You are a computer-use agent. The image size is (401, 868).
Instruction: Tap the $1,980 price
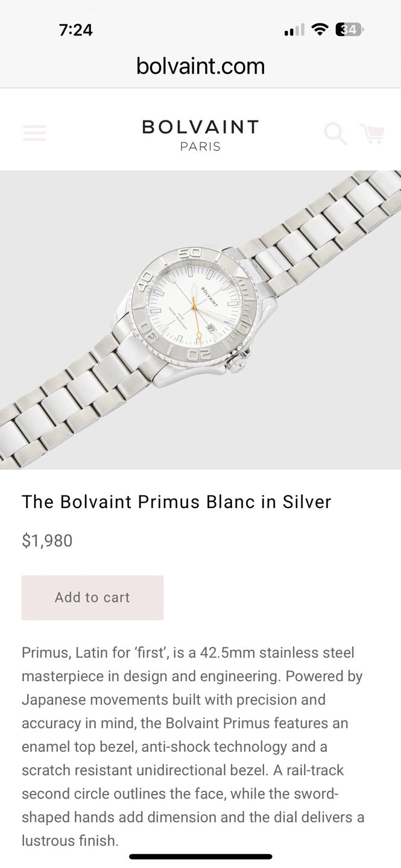pyautogui.click(x=47, y=541)
